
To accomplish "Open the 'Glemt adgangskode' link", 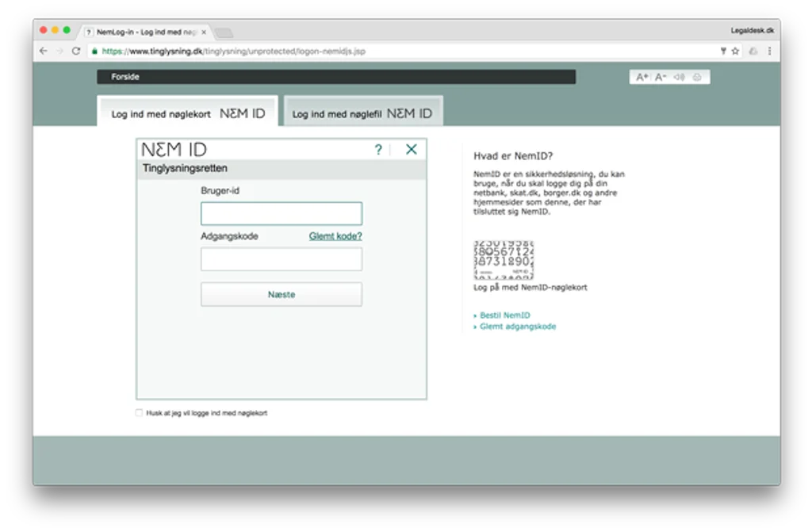I will coord(518,327).
